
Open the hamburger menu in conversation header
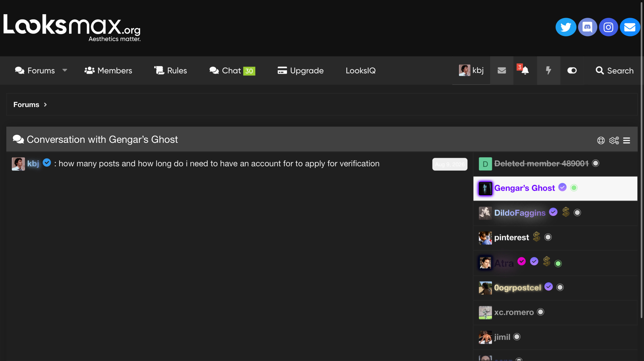(x=627, y=140)
